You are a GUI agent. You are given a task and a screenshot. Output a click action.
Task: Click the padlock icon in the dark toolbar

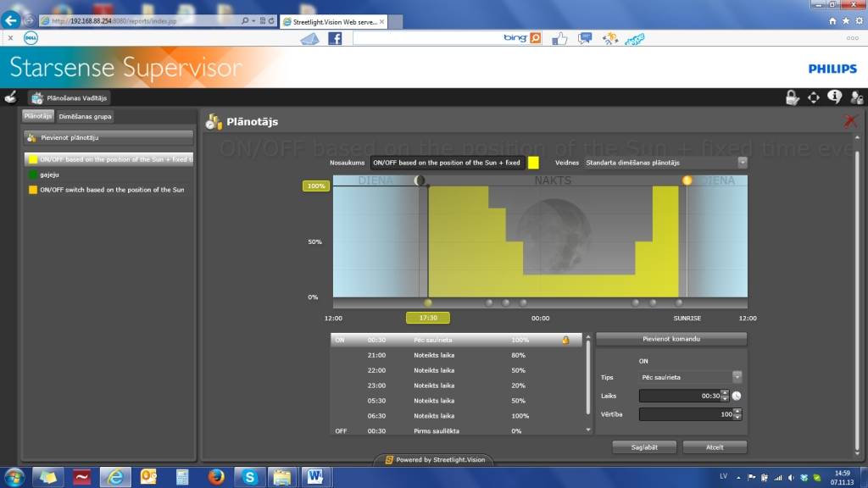793,98
